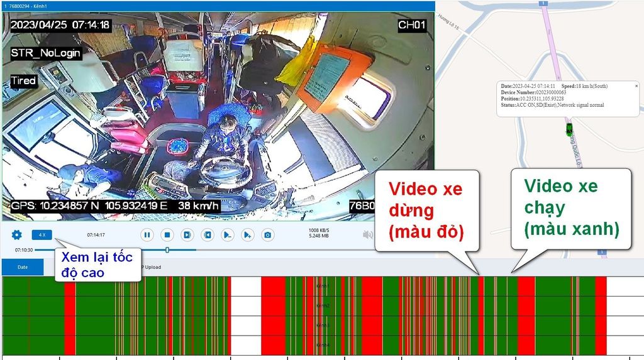Image resolution: width=644 pixels, height=360 pixels.
Task: Stop the video playback
Action: click(x=167, y=235)
